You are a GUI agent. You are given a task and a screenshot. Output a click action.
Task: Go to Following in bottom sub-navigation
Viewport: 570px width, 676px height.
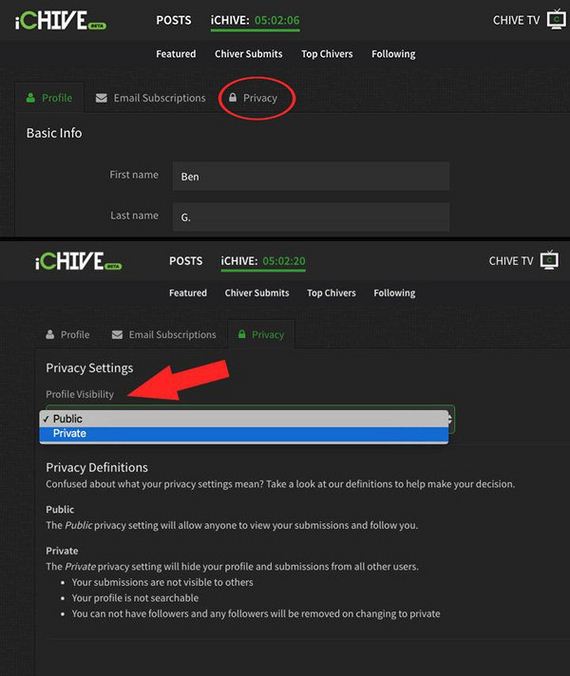395,293
